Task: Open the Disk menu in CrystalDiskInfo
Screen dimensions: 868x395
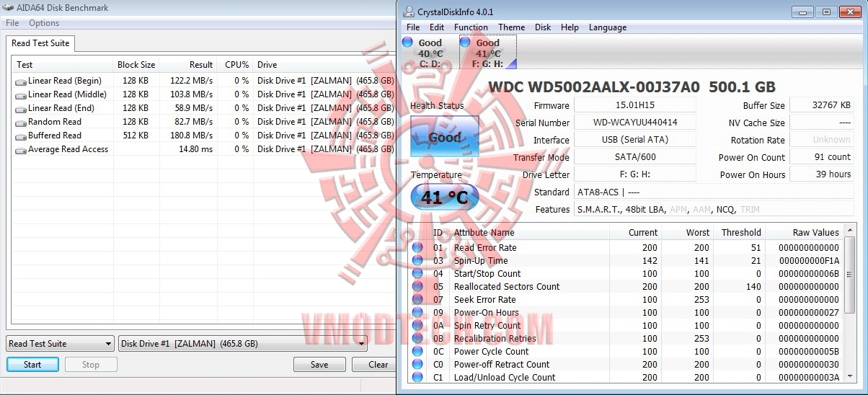Action: pyautogui.click(x=543, y=27)
